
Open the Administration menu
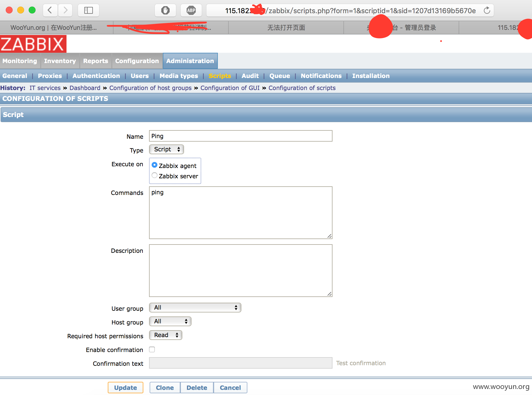point(190,61)
